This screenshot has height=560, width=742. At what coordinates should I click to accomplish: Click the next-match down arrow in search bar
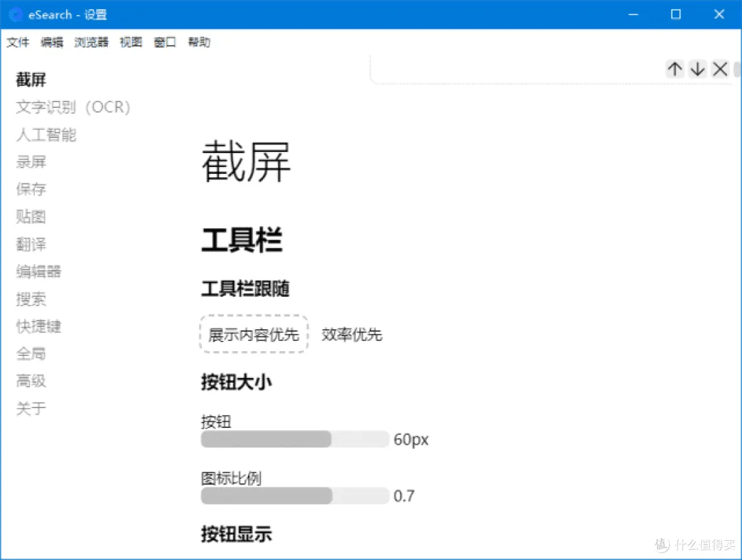pos(697,69)
